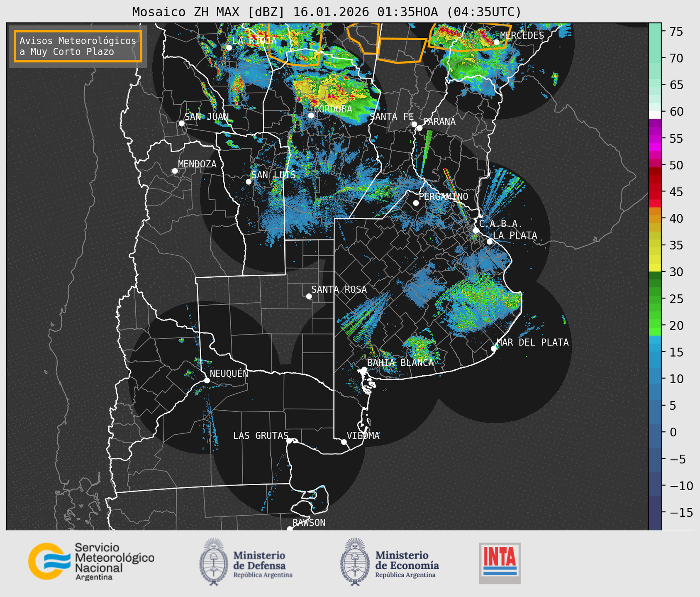Click the MAR DEL PLATA city dot
700x597 pixels.
[494, 349]
